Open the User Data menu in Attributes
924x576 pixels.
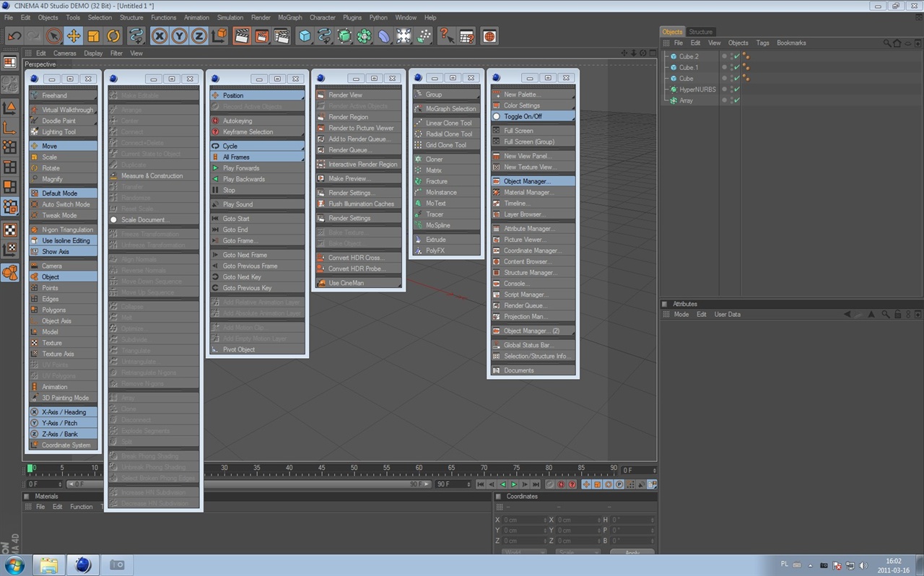coord(728,315)
